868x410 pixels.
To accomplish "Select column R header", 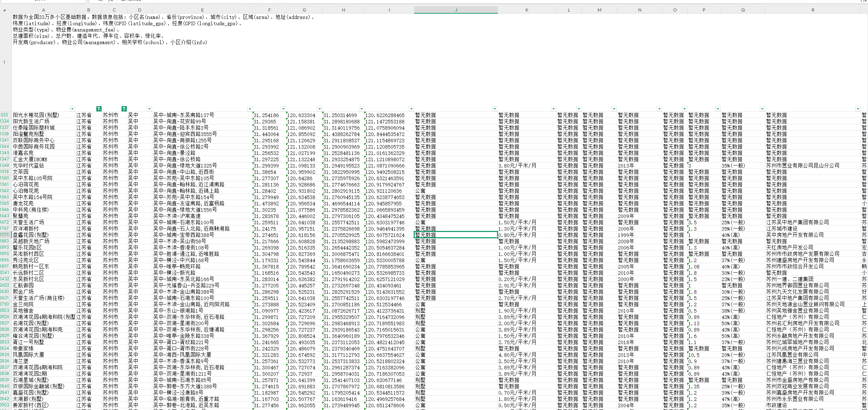I will (813, 10).
